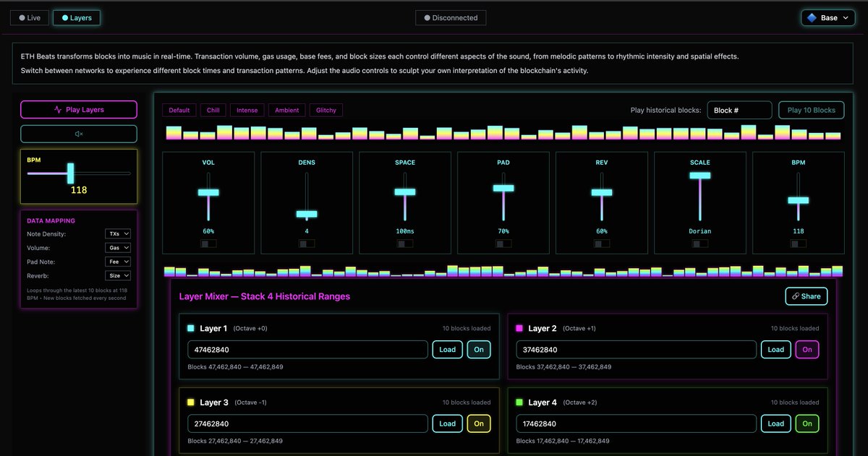Click the Base network diamond icon
The image size is (868, 456).
tap(812, 17)
